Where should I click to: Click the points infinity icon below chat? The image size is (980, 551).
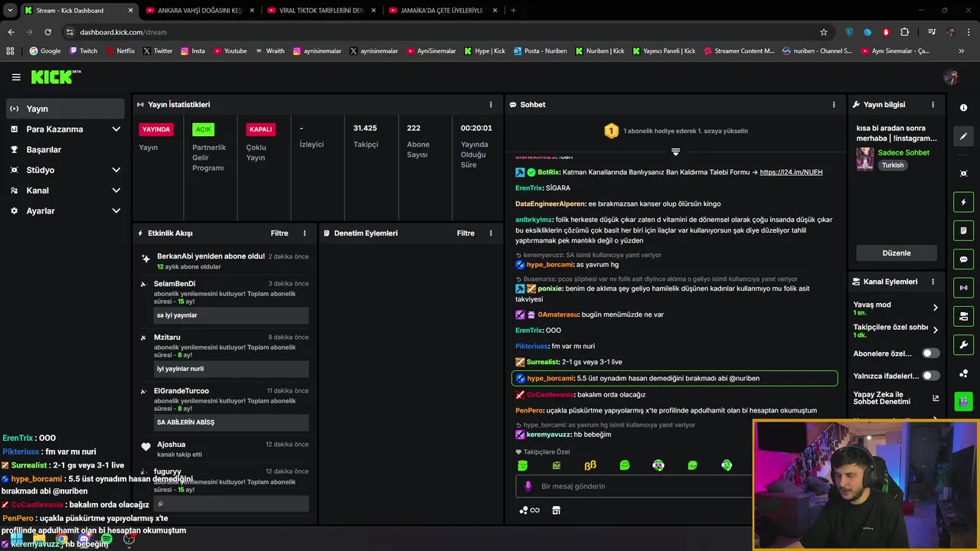[x=529, y=510]
